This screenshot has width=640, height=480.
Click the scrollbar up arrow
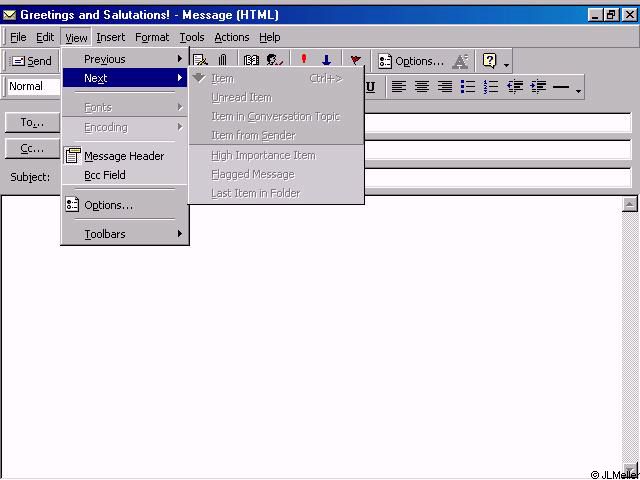630,204
